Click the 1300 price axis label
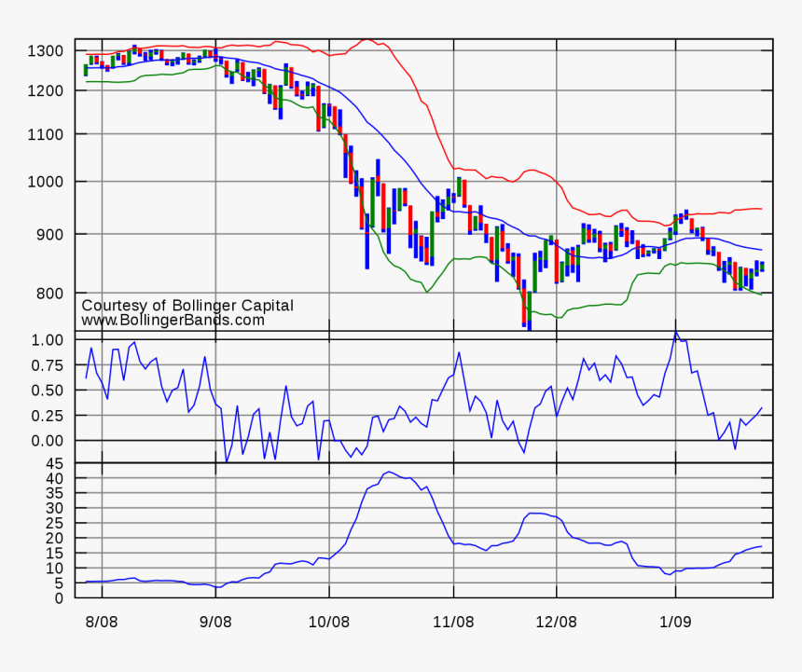 click(46, 51)
